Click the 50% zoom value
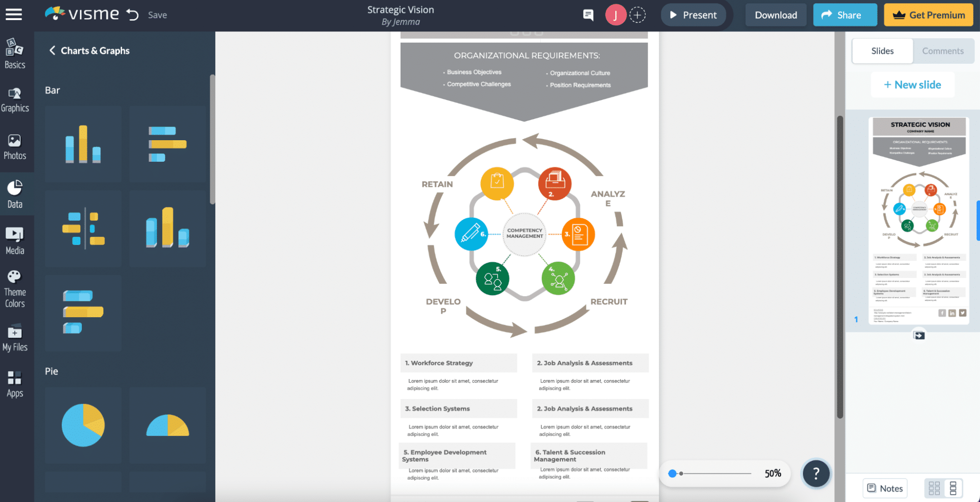This screenshot has width=980, height=502. tap(773, 474)
